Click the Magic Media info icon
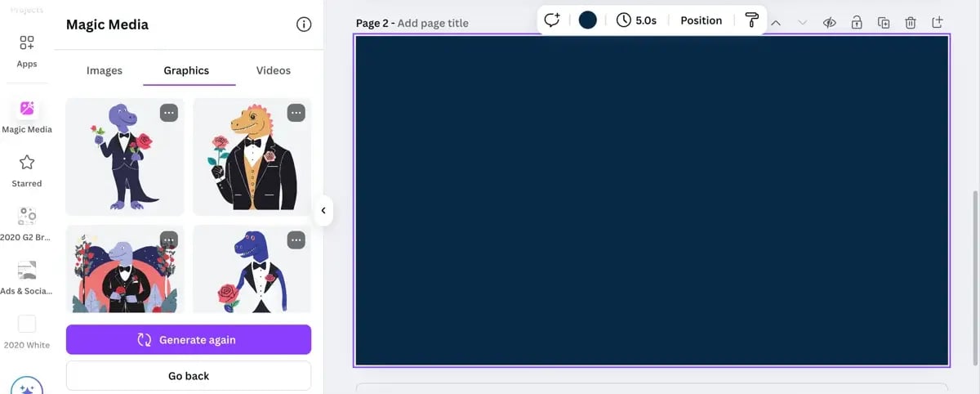The image size is (980, 394). pyautogui.click(x=304, y=25)
